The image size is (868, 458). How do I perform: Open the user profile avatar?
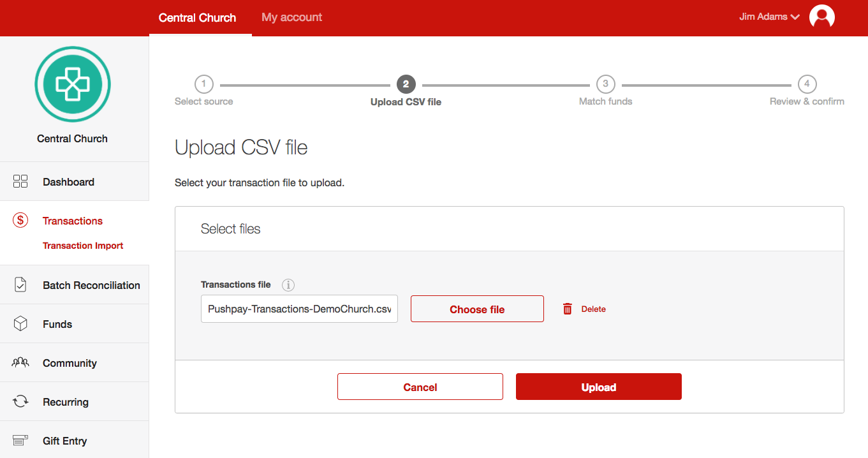(821, 17)
